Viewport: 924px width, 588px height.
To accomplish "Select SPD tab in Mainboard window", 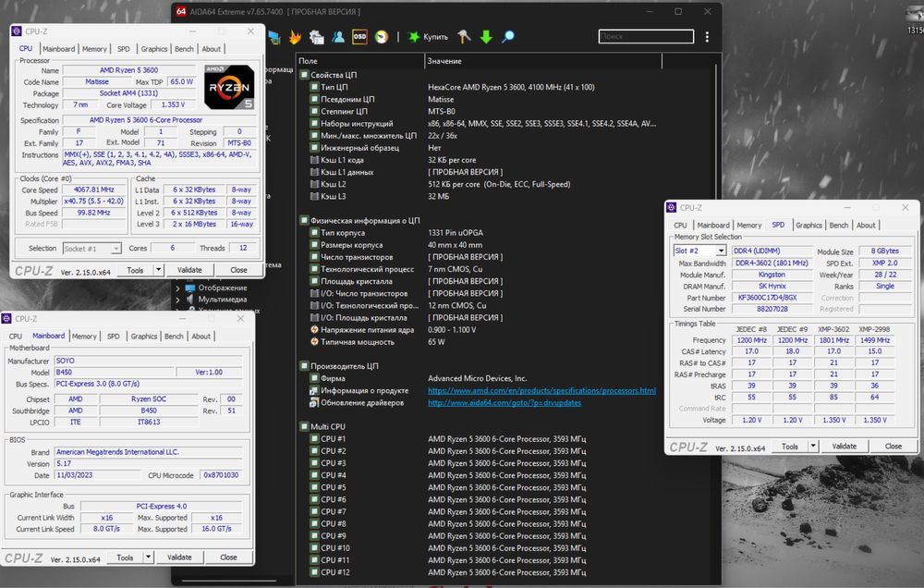I will point(113,337).
